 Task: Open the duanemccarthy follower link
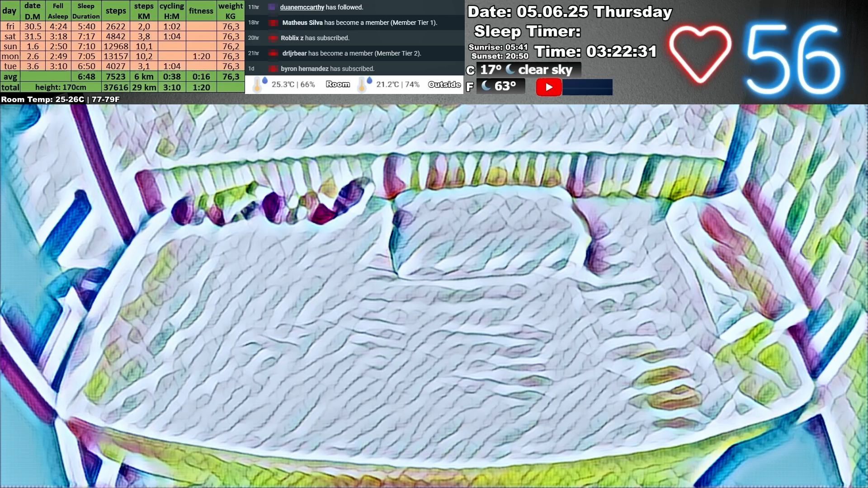pos(302,7)
